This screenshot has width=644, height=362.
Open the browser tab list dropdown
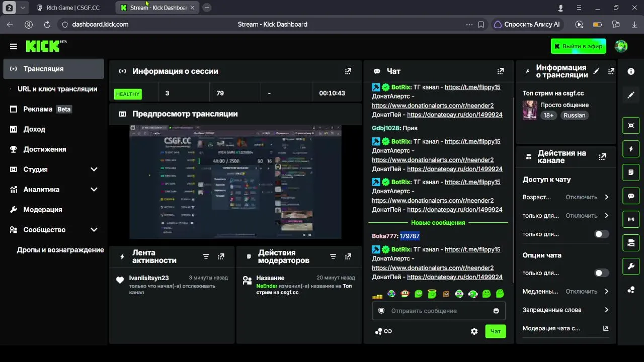click(x=23, y=8)
